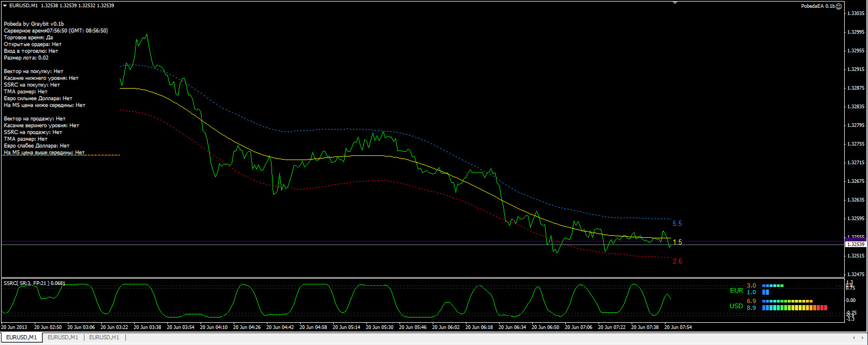Screen dimensions: 868x345
Task: Click the 1.32475 price scale label
Action: (856, 275)
